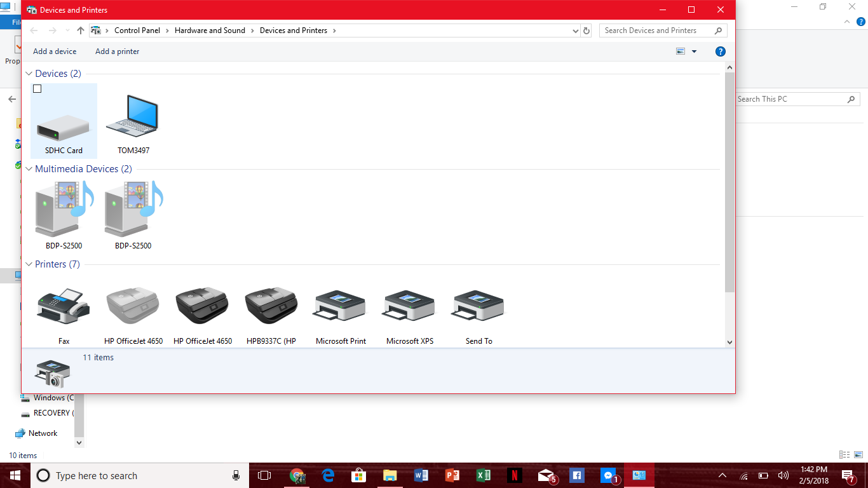Select the Microsoft Print printer
Image resolution: width=868 pixels, height=488 pixels.
(x=341, y=306)
